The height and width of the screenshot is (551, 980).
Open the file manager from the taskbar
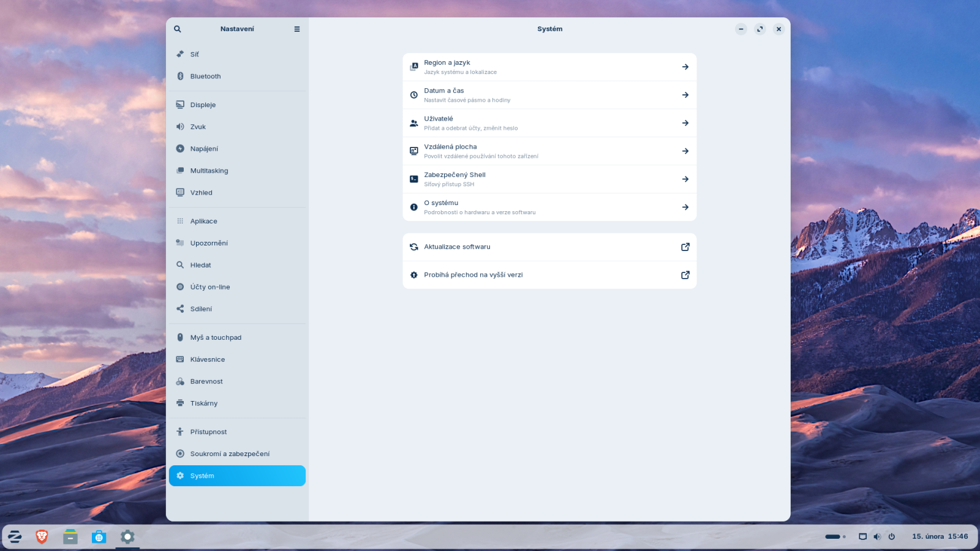(70, 537)
